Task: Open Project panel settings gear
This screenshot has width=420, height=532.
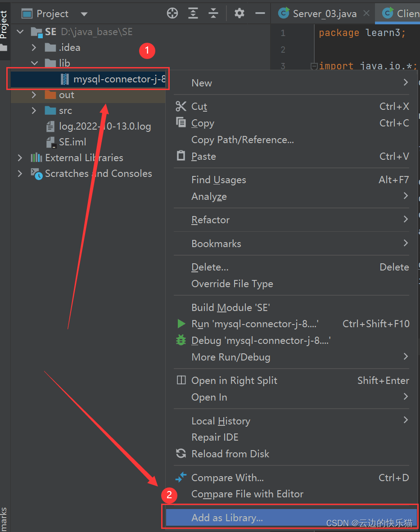Action: [x=239, y=14]
